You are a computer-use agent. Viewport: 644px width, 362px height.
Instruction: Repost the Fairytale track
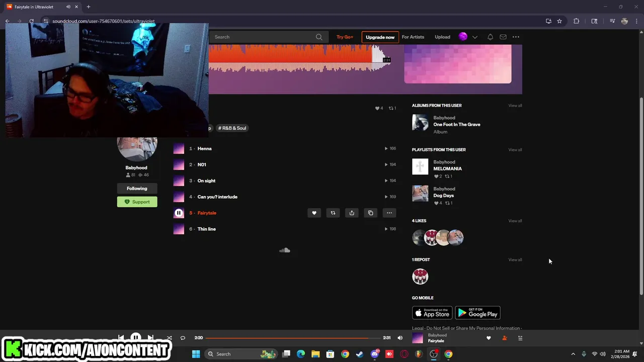click(x=333, y=213)
